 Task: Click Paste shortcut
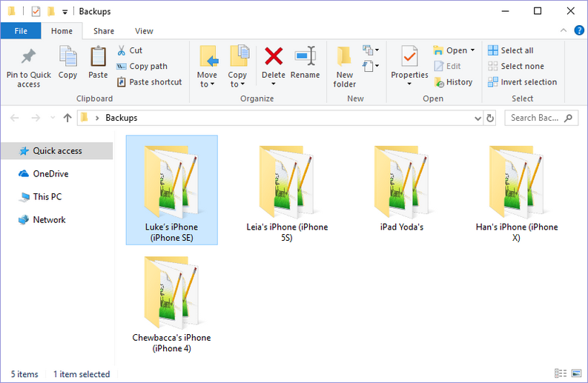point(149,82)
